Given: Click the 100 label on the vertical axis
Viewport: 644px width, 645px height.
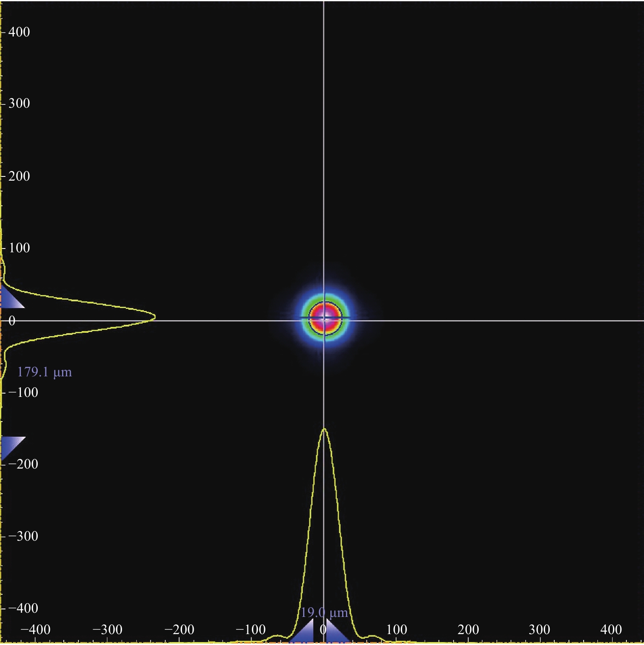Looking at the screenshot, I should (x=19, y=247).
